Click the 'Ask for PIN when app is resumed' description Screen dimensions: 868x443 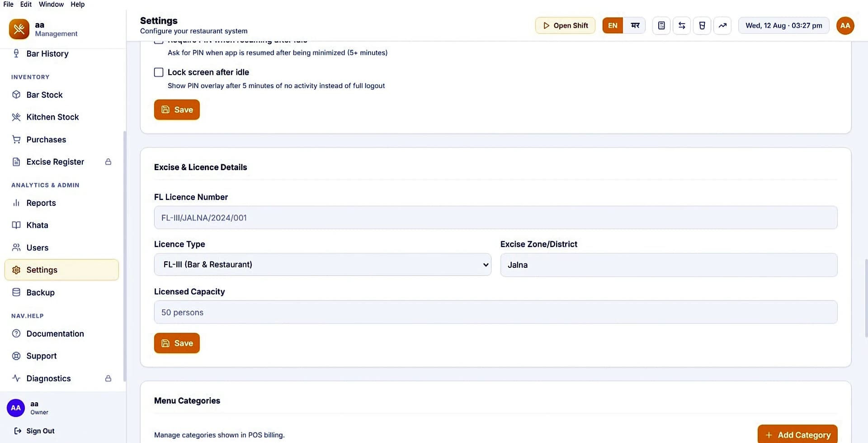(278, 52)
